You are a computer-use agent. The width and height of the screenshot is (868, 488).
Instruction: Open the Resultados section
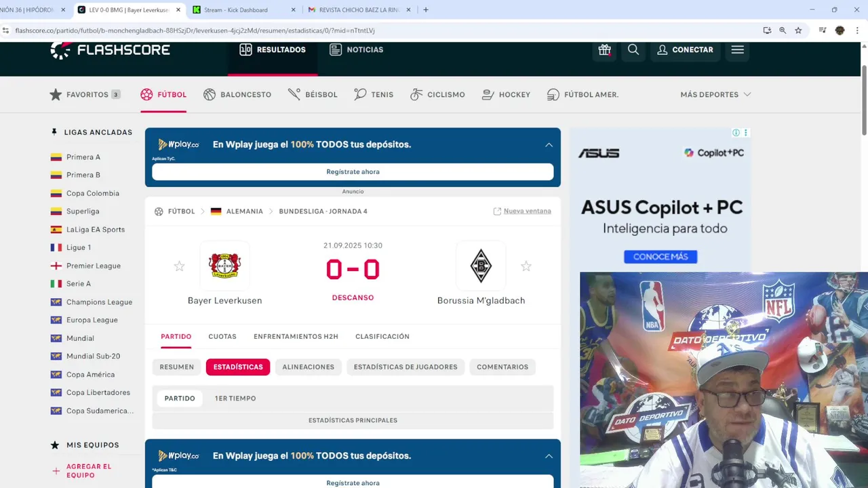point(273,49)
